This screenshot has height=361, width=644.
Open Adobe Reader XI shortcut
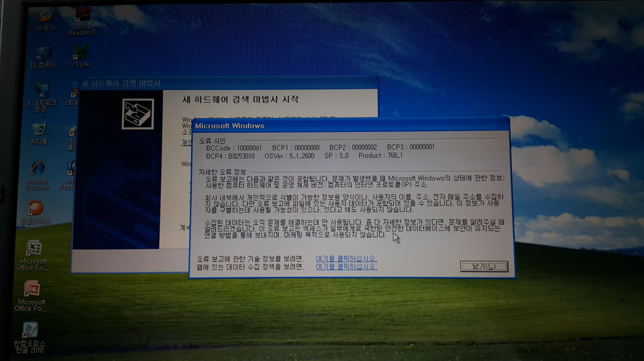pyautogui.click(x=82, y=22)
